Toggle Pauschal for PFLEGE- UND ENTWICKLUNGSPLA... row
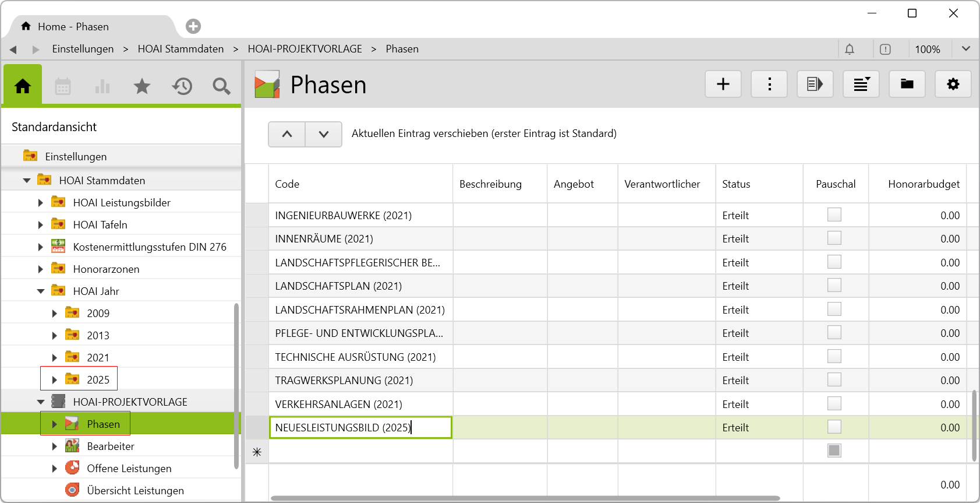The width and height of the screenshot is (980, 503). [x=834, y=332]
